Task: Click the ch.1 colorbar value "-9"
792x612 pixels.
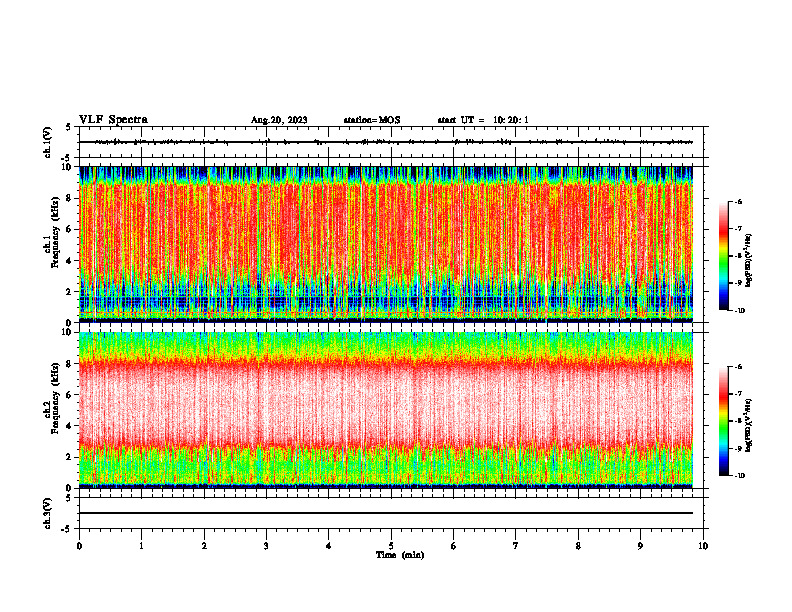Action: [x=738, y=283]
